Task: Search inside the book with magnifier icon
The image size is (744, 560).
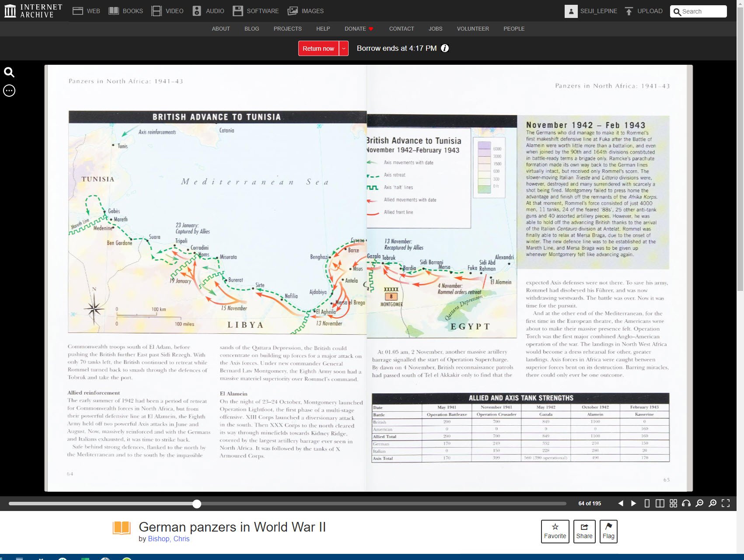Action: pos(9,72)
